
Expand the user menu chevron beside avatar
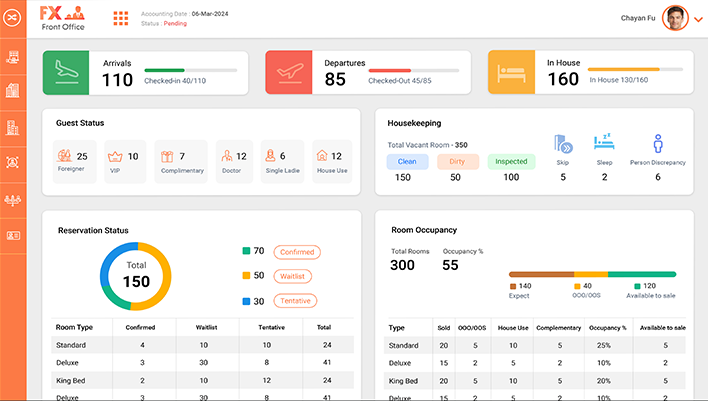(697, 19)
